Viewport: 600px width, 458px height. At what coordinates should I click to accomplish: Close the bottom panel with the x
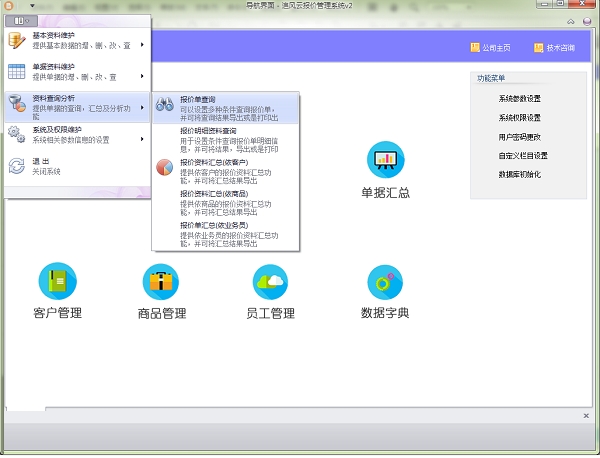coord(585,415)
